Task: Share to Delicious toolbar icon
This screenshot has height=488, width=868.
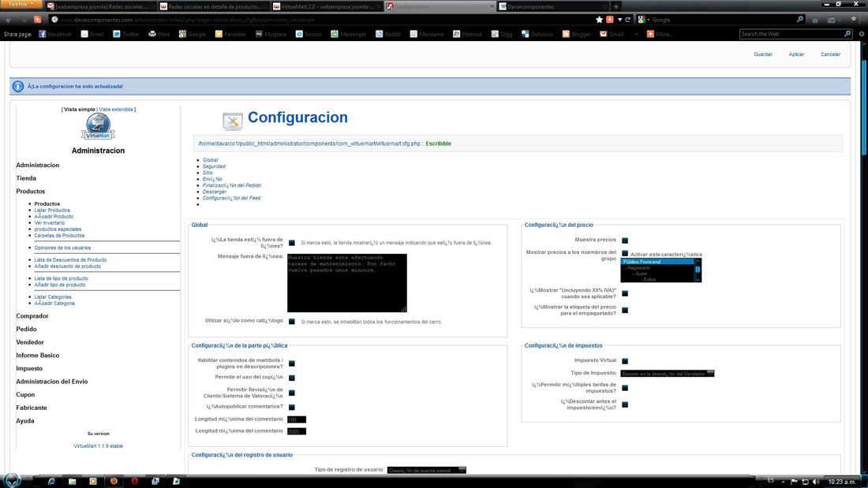Action: point(525,34)
